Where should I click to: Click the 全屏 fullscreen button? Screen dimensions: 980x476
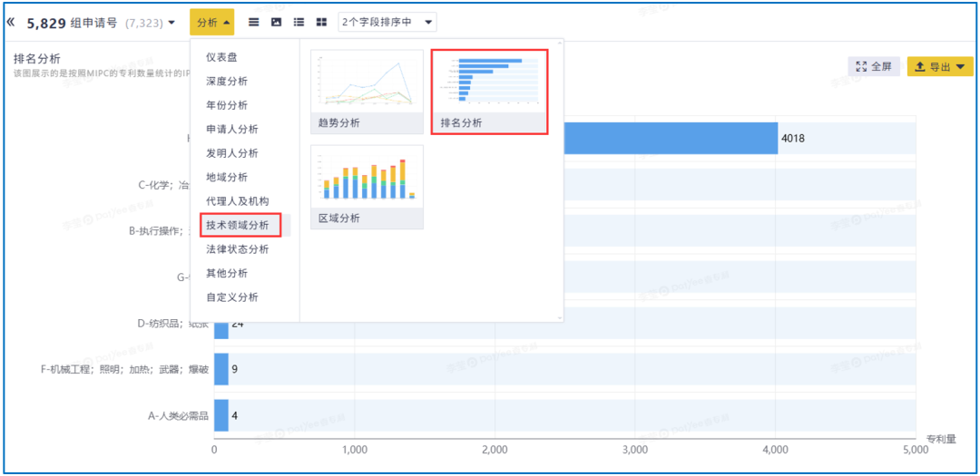[874, 66]
